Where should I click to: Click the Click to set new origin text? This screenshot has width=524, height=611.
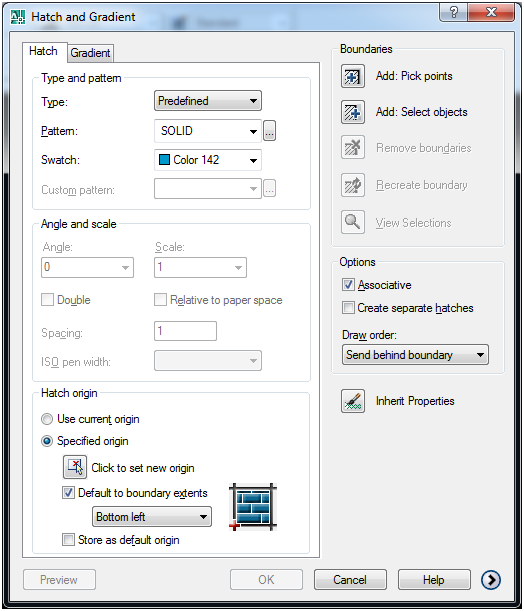tap(143, 468)
